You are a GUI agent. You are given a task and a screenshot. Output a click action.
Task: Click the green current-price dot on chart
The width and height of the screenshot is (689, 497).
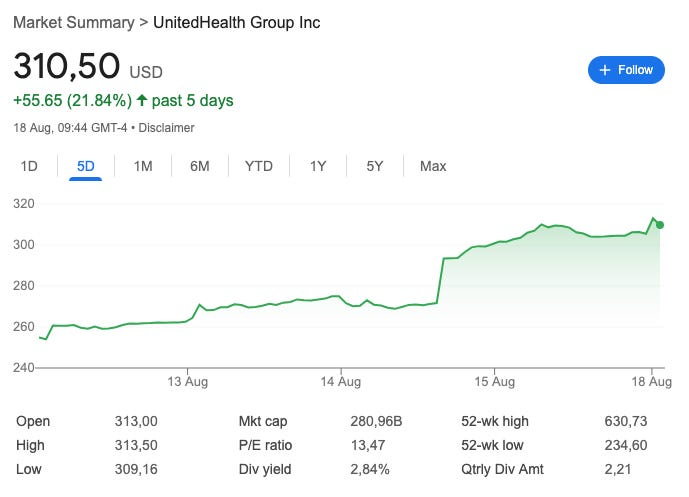(x=660, y=225)
